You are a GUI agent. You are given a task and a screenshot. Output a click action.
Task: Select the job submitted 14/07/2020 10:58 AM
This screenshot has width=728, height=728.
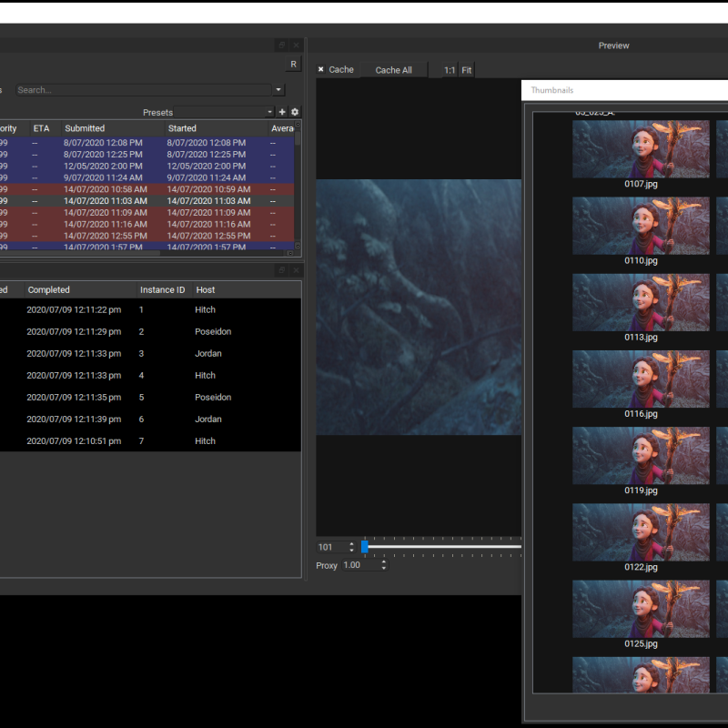(147, 189)
